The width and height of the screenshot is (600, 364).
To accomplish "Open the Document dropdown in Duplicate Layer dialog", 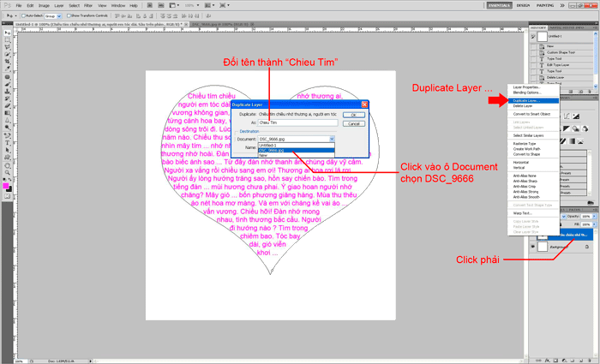I will pos(332,139).
